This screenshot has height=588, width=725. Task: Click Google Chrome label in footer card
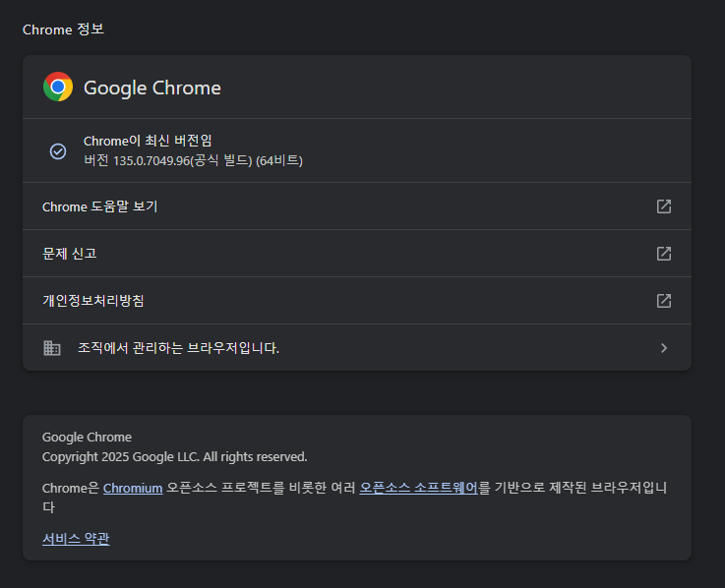[x=87, y=438]
